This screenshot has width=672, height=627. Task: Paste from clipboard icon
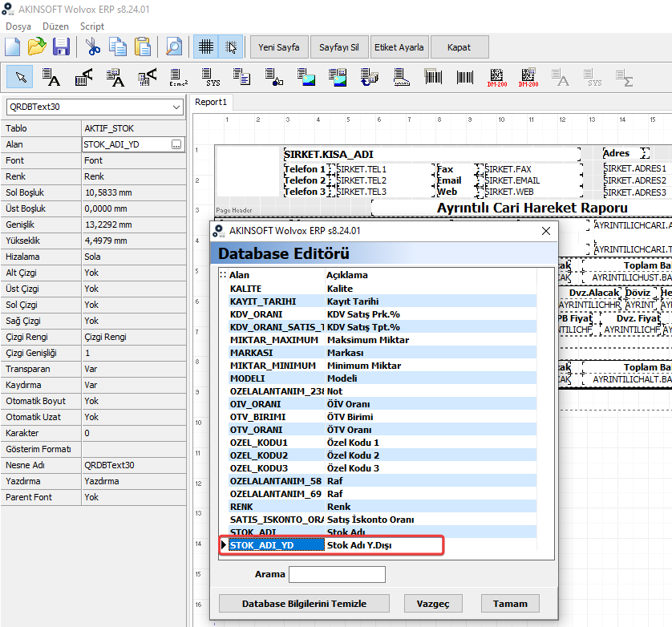coord(142,47)
